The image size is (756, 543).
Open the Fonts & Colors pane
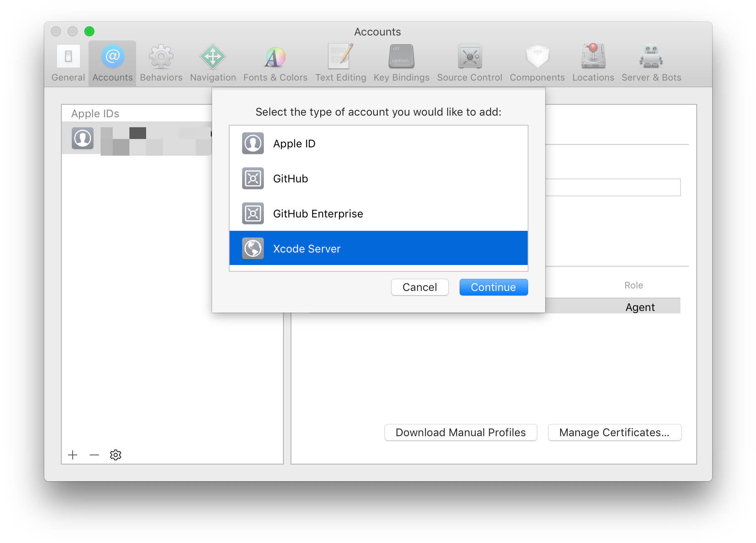(x=275, y=62)
